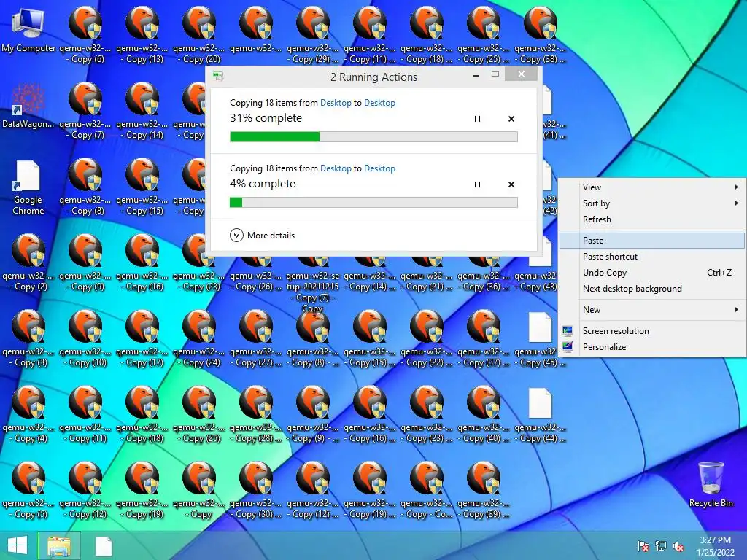Image resolution: width=747 pixels, height=560 pixels.
Task: Open File Explorer from the taskbar
Action: point(59,545)
